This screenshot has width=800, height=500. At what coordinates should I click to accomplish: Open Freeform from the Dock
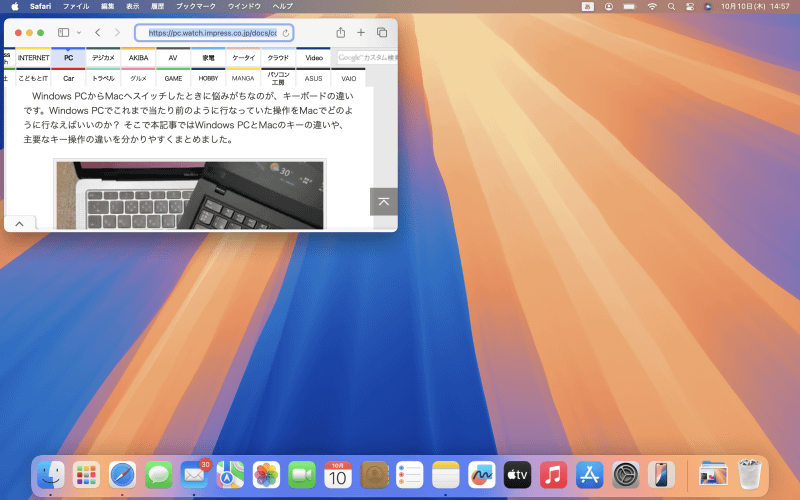[482, 475]
